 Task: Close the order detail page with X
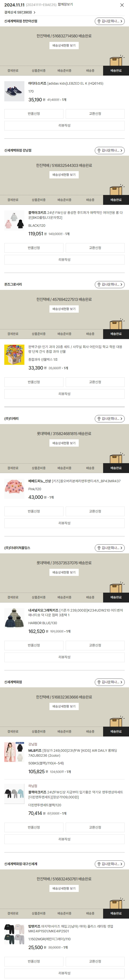[122, 5]
